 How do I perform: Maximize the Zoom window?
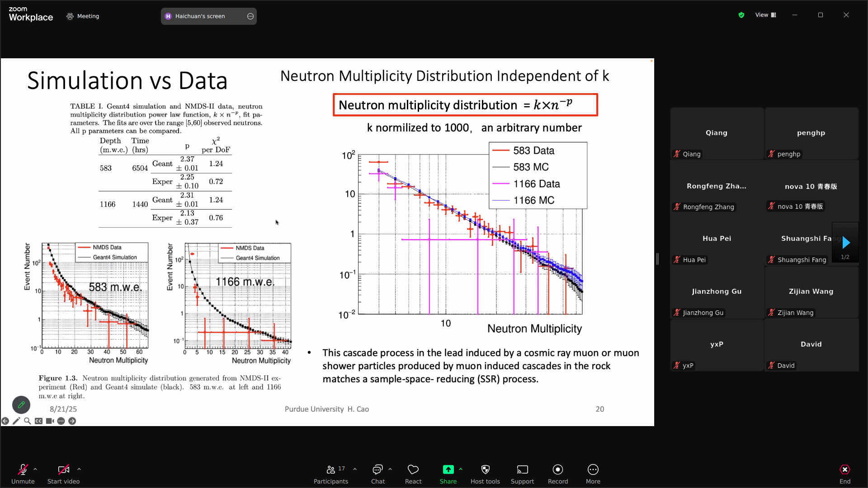(821, 15)
